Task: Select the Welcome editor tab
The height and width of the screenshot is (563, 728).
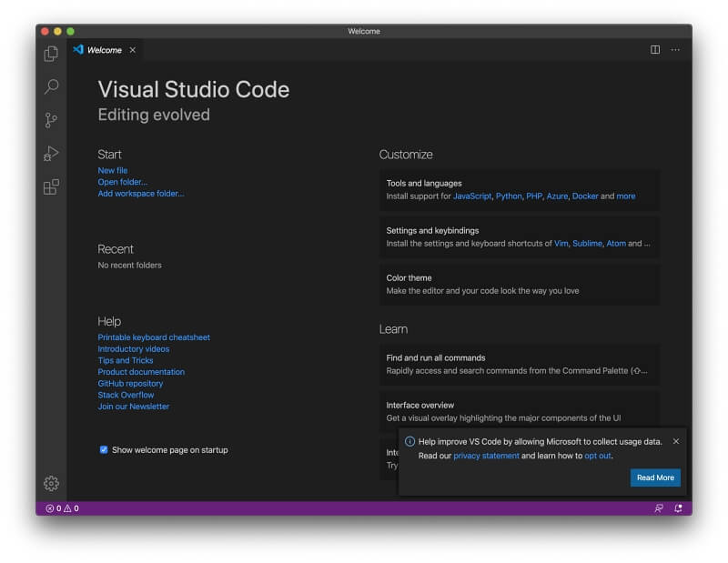Action: coord(104,50)
